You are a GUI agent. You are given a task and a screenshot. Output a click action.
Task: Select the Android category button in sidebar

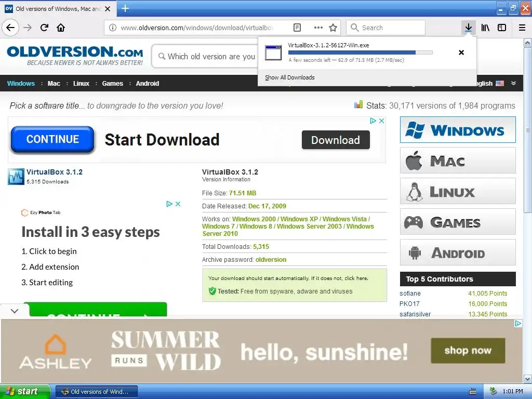click(458, 252)
